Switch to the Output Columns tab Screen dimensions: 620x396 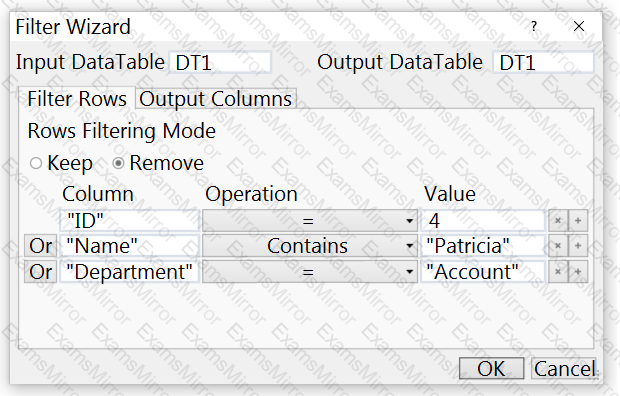click(x=215, y=99)
